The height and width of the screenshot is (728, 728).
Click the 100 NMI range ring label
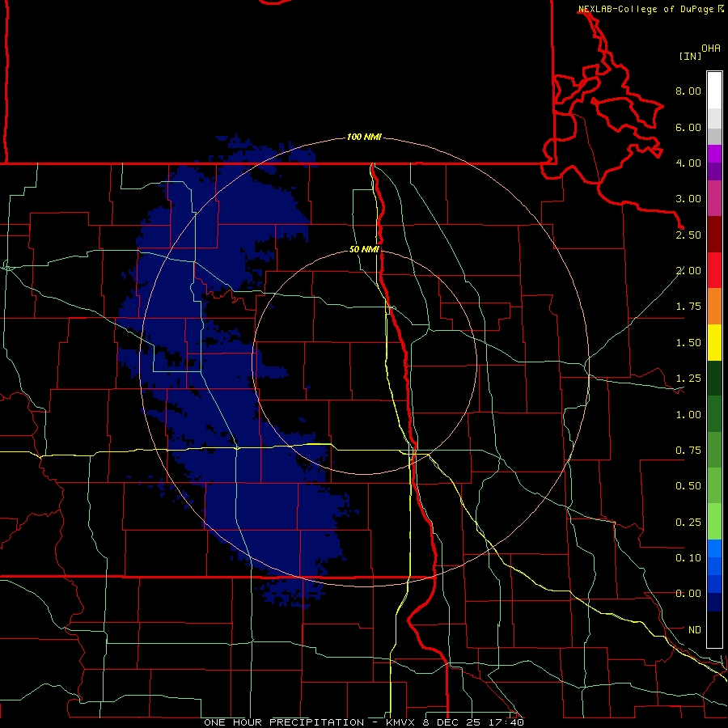(364, 137)
